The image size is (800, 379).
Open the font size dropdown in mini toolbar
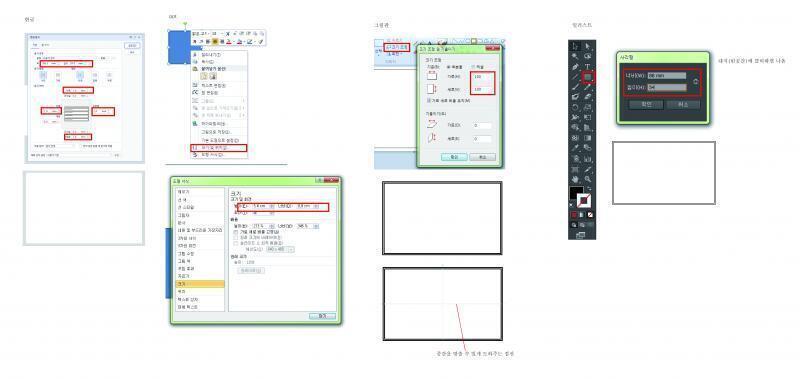(x=221, y=33)
